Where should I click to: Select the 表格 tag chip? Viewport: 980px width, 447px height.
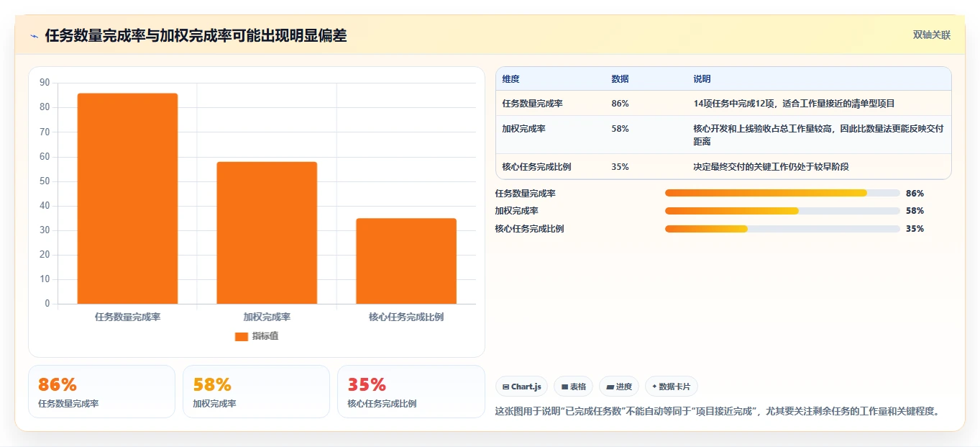573,387
